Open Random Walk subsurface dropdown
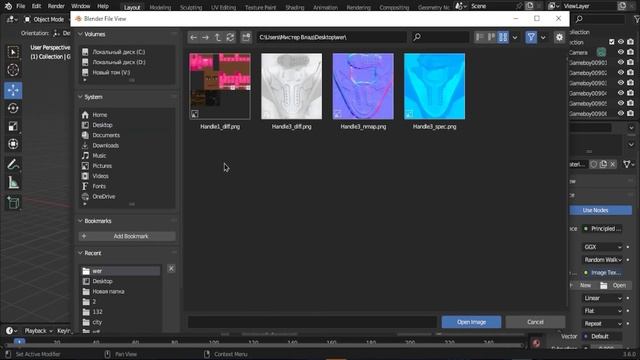The image size is (640, 360). pyautogui.click(x=603, y=260)
